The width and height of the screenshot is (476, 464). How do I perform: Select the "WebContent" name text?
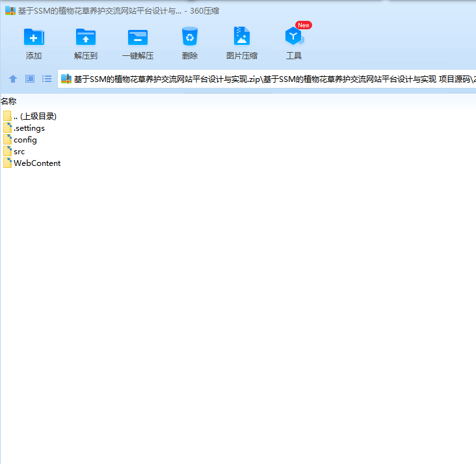(37, 163)
